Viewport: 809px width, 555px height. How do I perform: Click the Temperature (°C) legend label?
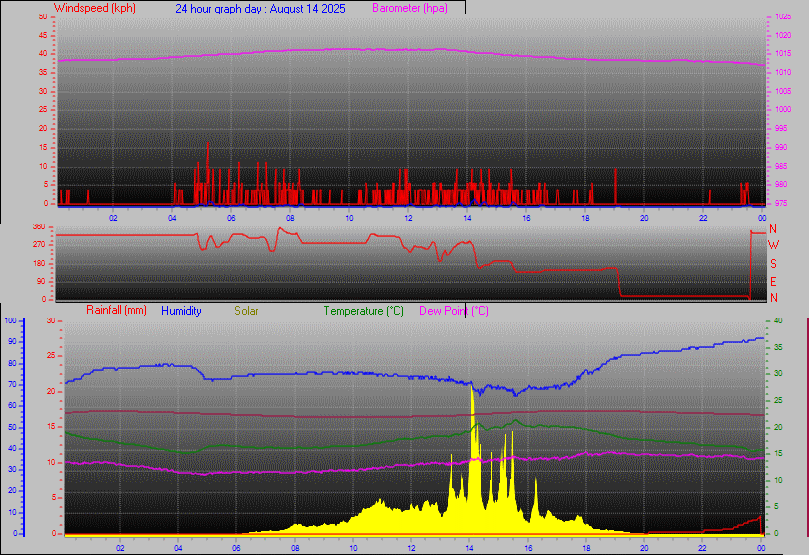click(363, 311)
